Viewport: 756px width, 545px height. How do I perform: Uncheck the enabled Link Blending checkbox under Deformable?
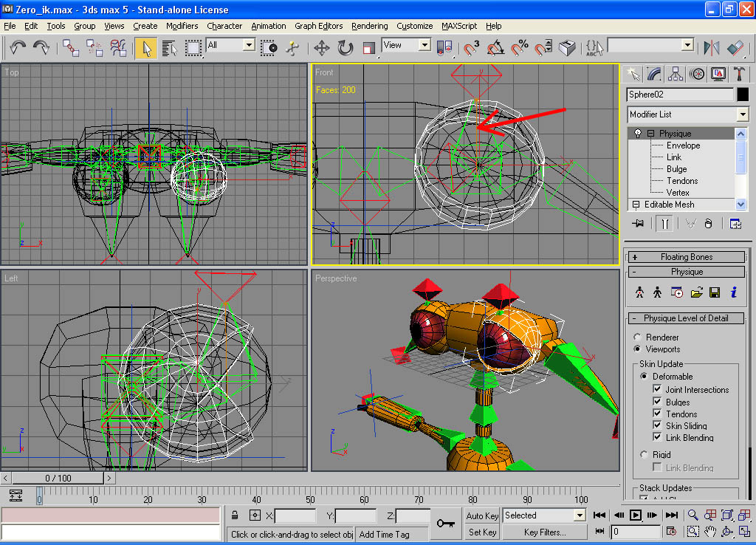(657, 437)
